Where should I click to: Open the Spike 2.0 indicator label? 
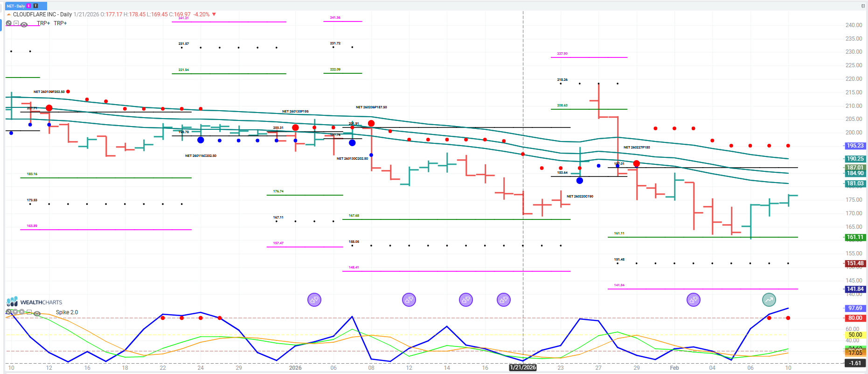point(67,312)
